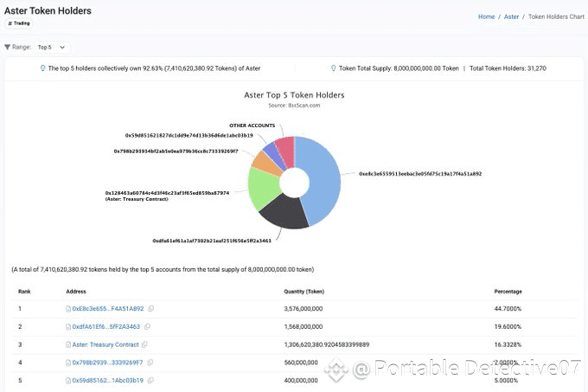
Task: Open Aster: Treasury Contract link
Action: pos(105,344)
